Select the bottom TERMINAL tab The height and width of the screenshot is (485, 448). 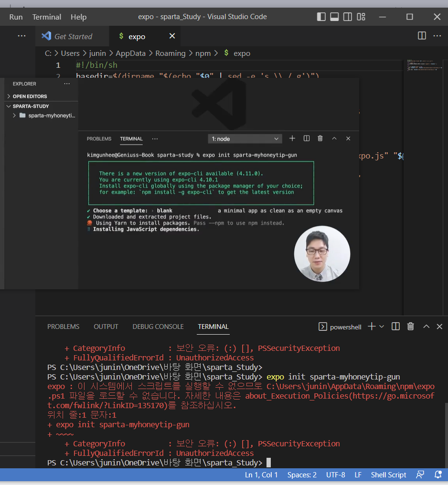pos(213,327)
